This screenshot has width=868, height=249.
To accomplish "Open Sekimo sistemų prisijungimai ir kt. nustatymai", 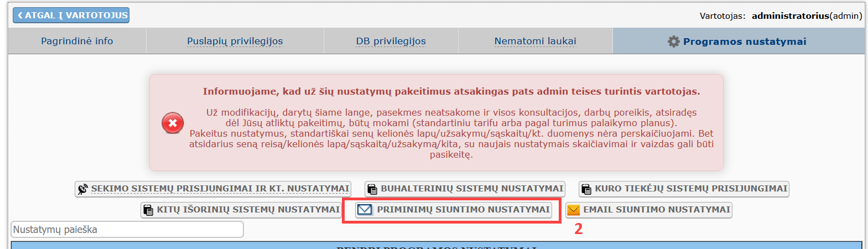I will point(213,189).
